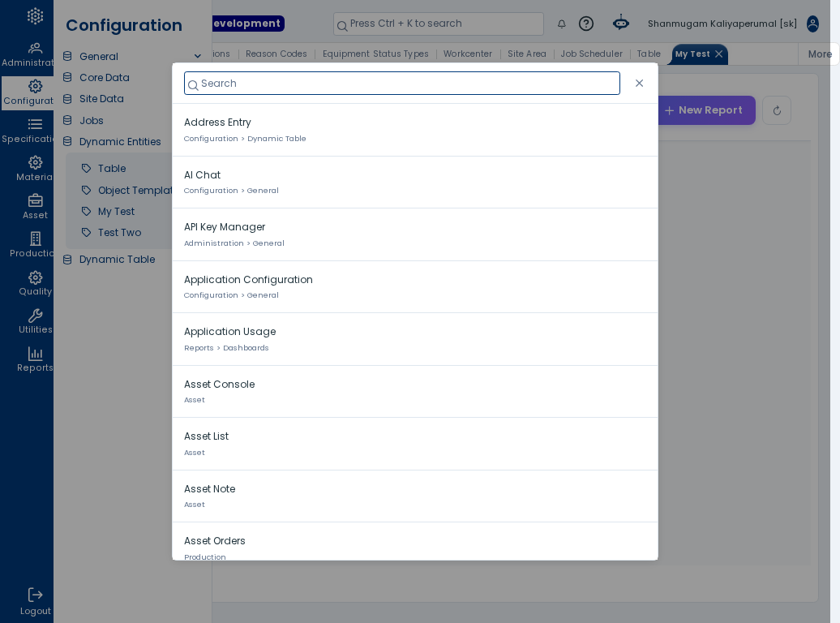Select the AI Chat search result

point(414,183)
